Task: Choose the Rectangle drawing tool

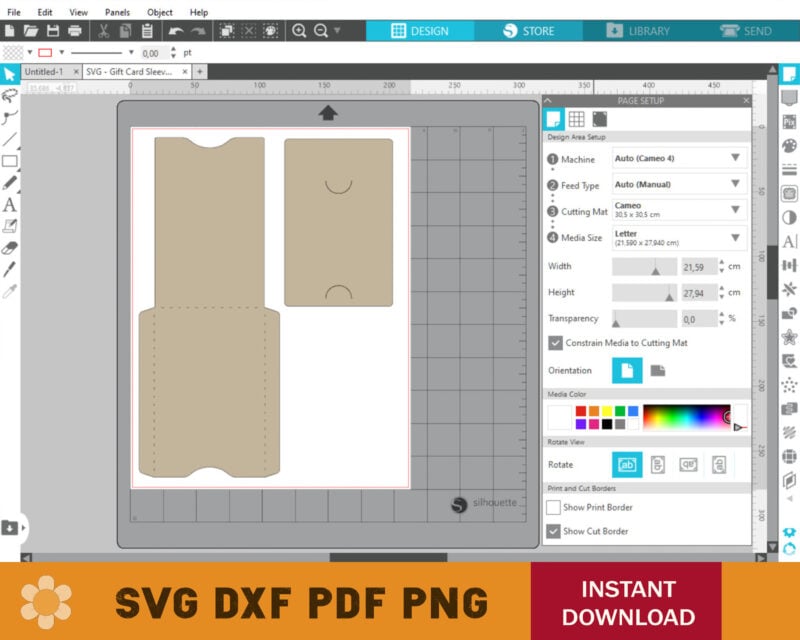Action: [11, 162]
